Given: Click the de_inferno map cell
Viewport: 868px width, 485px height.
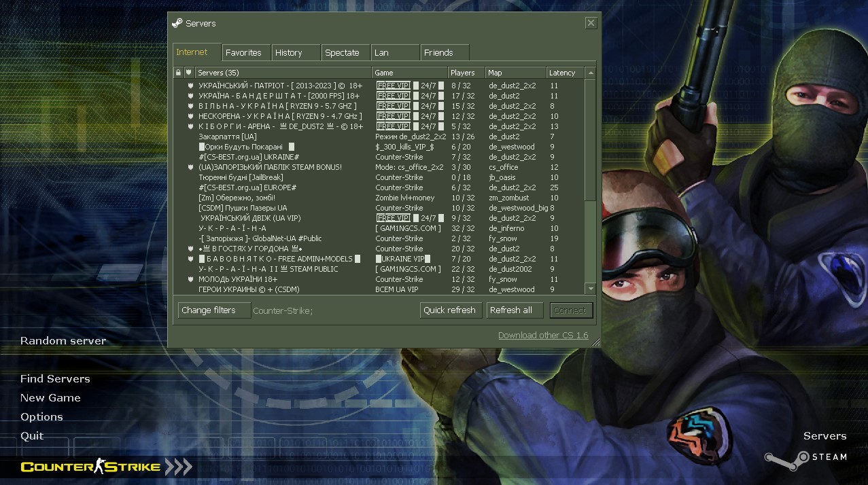Looking at the screenshot, I should point(506,228).
